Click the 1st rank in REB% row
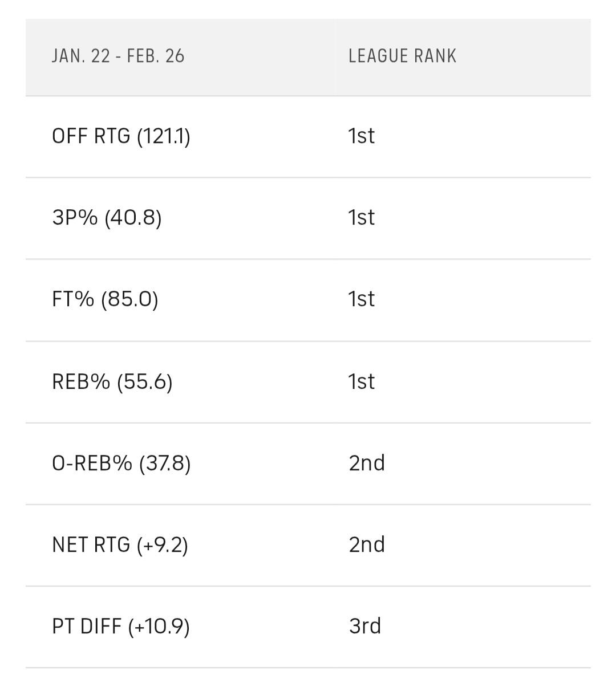The height and width of the screenshot is (691, 616). [361, 381]
